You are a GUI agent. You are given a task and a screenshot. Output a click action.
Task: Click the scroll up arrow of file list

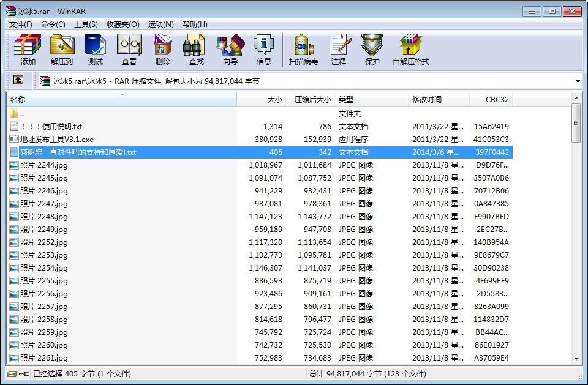point(576,98)
